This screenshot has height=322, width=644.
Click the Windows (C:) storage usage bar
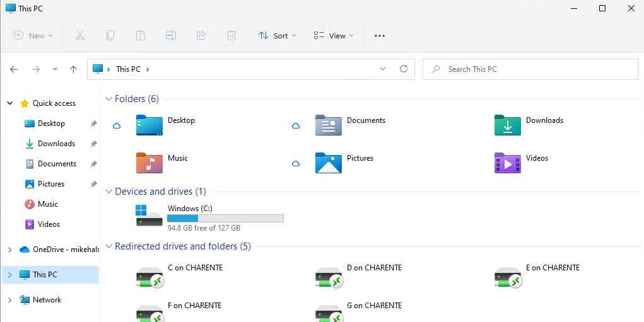coord(225,218)
